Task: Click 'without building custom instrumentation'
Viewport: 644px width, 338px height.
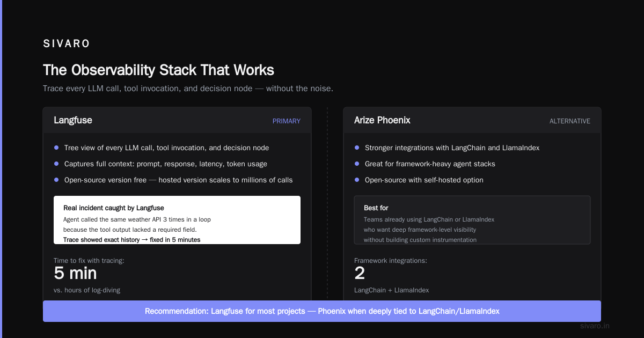Action: click(420, 240)
